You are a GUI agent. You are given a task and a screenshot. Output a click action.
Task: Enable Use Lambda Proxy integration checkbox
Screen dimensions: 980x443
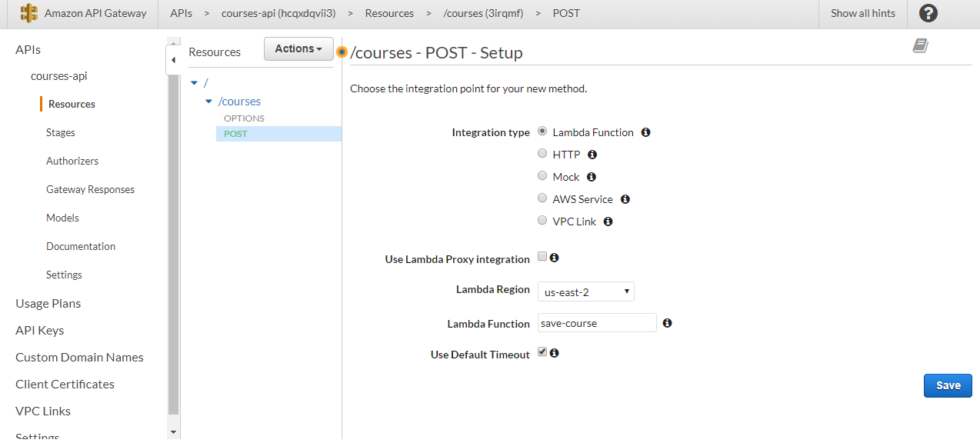(x=542, y=257)
